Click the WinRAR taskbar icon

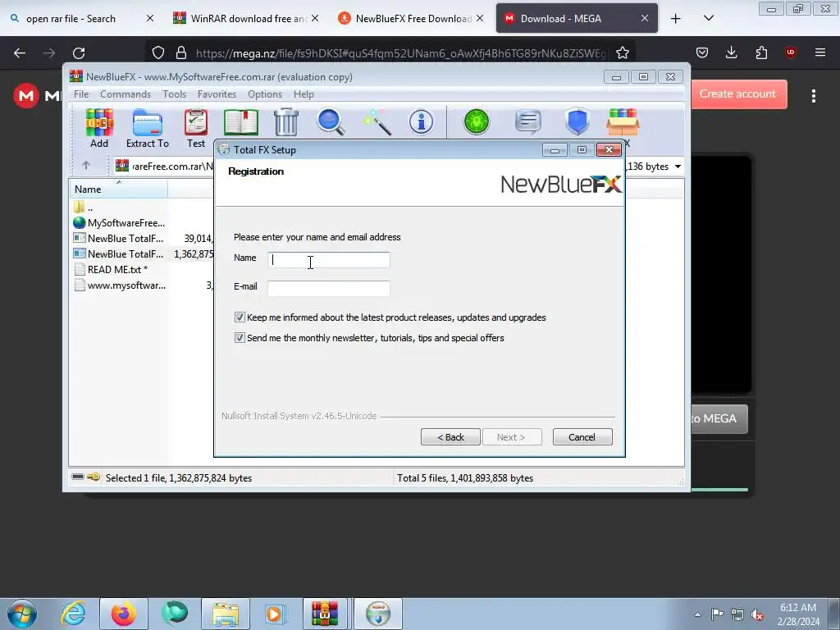pos(325,614)
